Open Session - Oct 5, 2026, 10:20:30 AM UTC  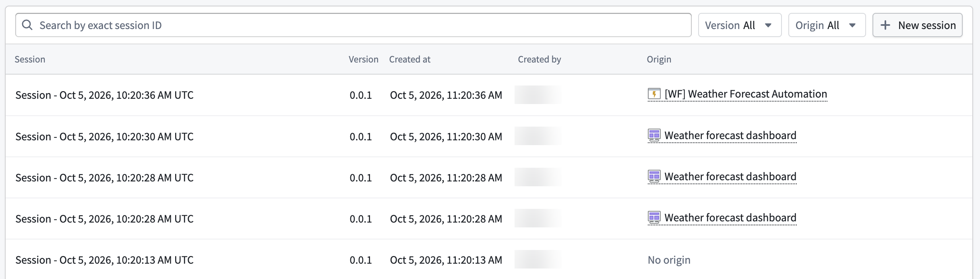(104, 137)
